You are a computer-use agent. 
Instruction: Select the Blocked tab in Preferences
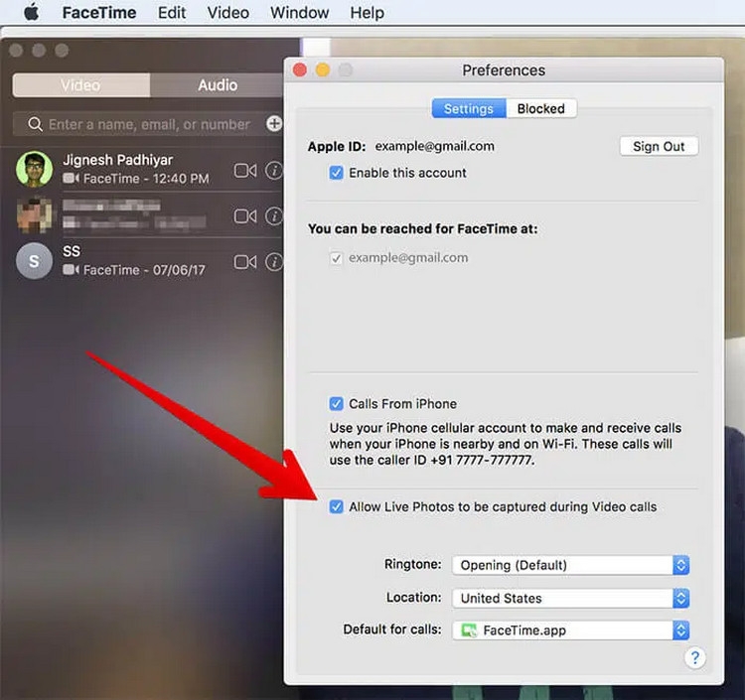tap(541, 109)
